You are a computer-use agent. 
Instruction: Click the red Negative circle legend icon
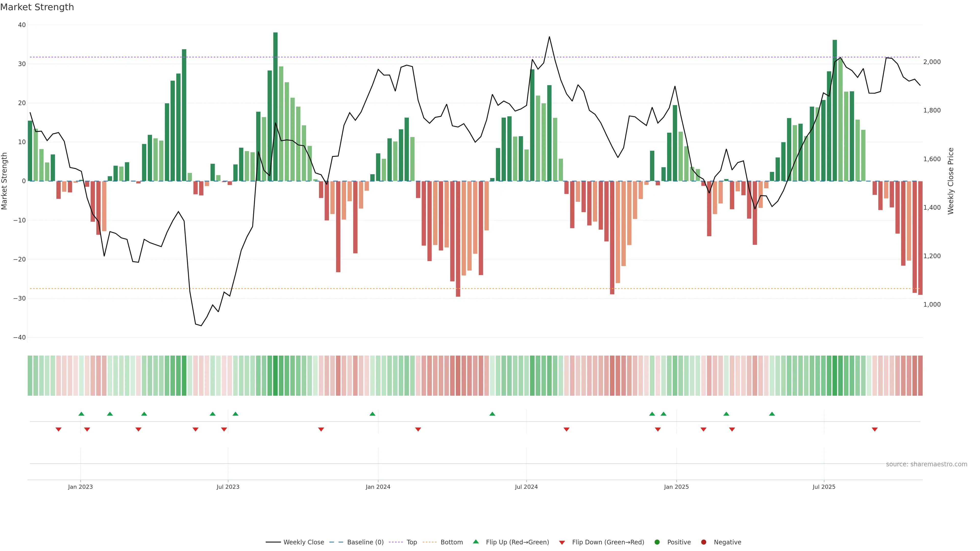click(703, 542)
